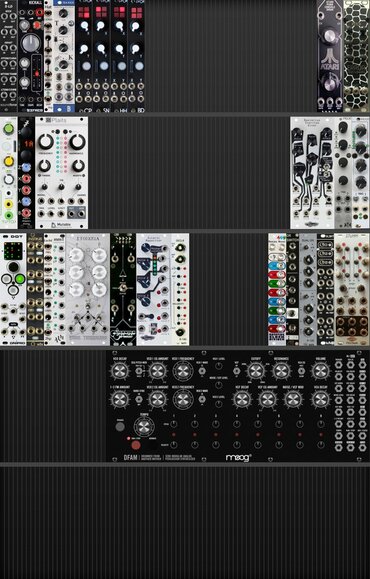Select the BD drum module
The image size is (370, 579).
136,56
